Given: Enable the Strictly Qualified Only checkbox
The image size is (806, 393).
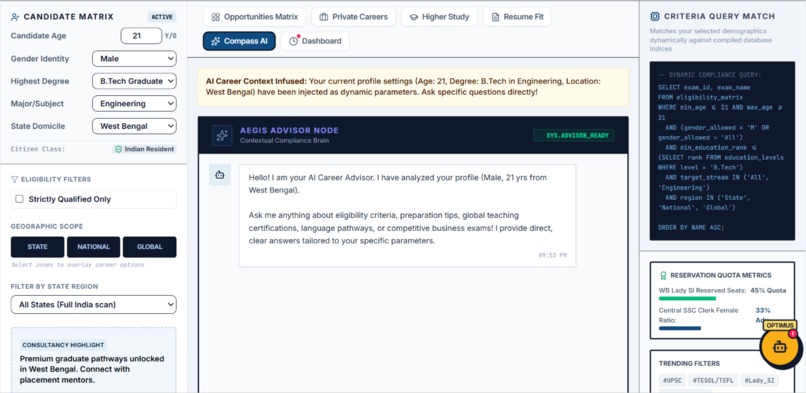Looking at the screenshot, I should pyautogui.click(x=20, y=199).
